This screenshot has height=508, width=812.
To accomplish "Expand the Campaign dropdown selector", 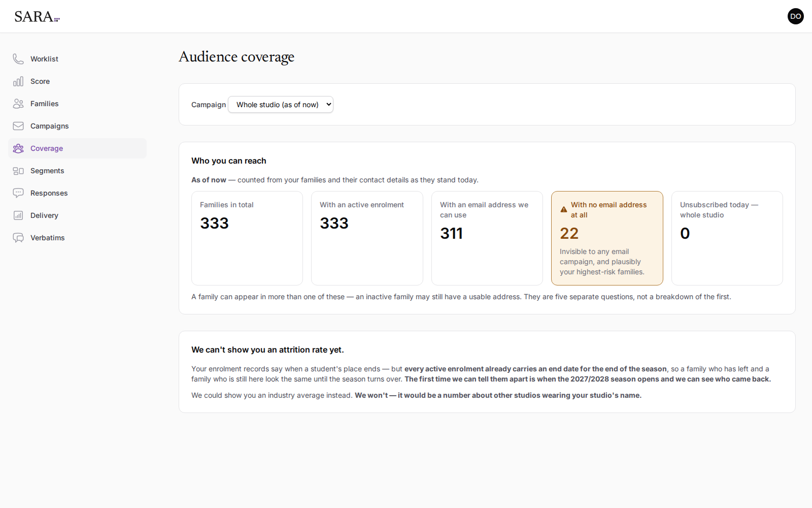I will (x=281, y=105).
